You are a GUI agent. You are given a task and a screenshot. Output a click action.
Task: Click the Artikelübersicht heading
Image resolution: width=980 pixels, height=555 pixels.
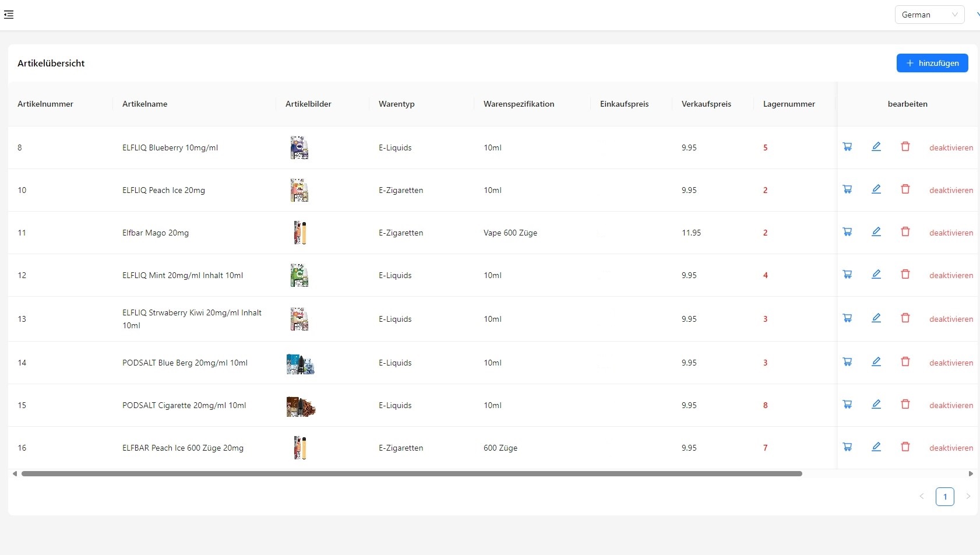(x=51, y=63)
